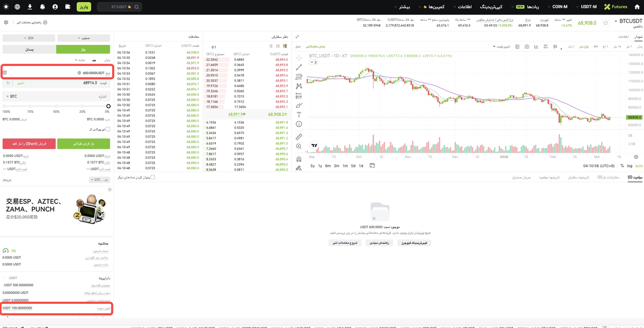
Task: Open the margin mode dropdown next to 20X
Action: click(84, 38)
